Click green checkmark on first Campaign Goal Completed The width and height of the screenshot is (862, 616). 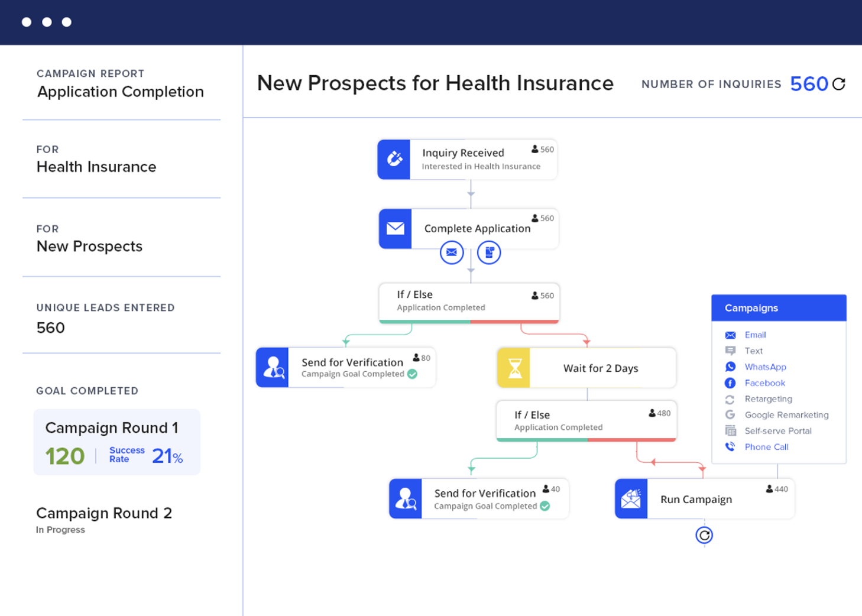[x=413, y=374]
